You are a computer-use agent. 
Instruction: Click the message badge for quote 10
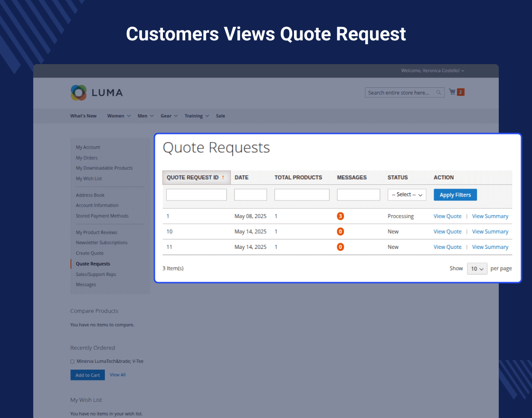tap(340, 232)
